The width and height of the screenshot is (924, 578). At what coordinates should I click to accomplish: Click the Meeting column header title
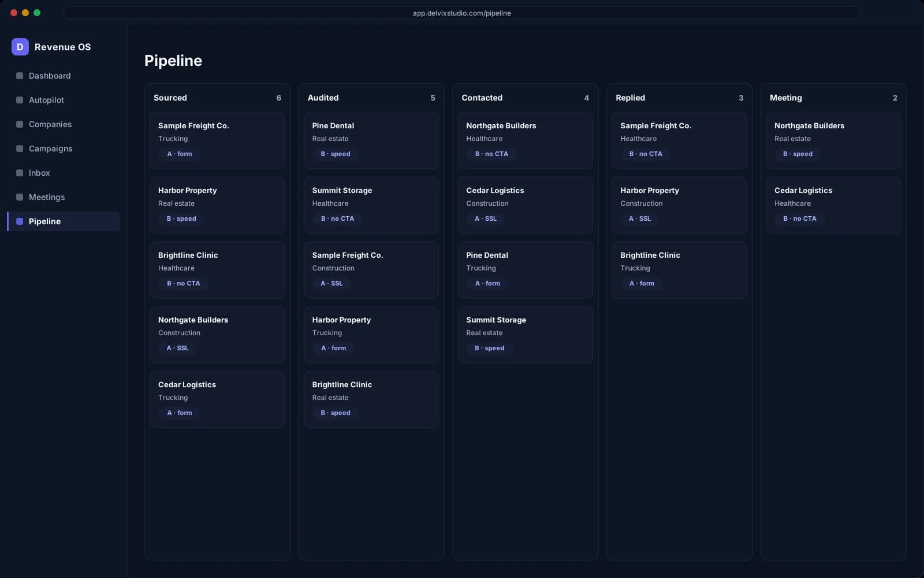(786, 98)
